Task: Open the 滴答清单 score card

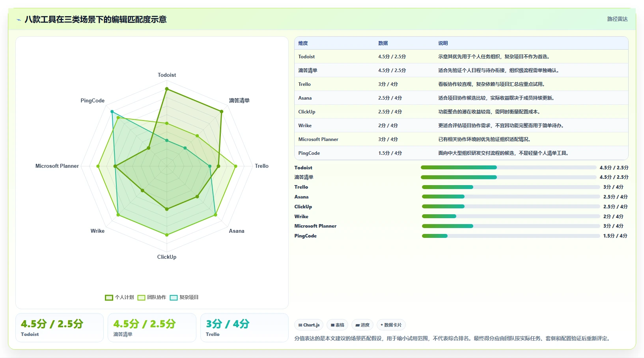Action: (152, 328)
